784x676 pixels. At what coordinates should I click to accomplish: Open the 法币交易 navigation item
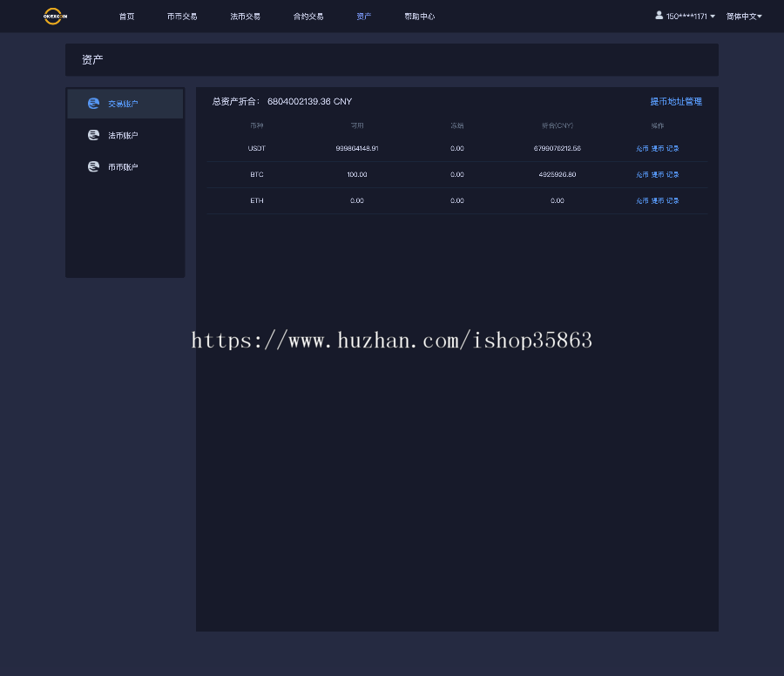click(245, 17)
